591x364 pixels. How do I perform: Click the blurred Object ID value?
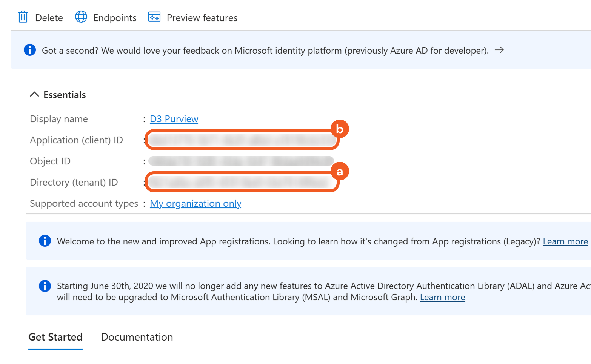pos(241,161)
